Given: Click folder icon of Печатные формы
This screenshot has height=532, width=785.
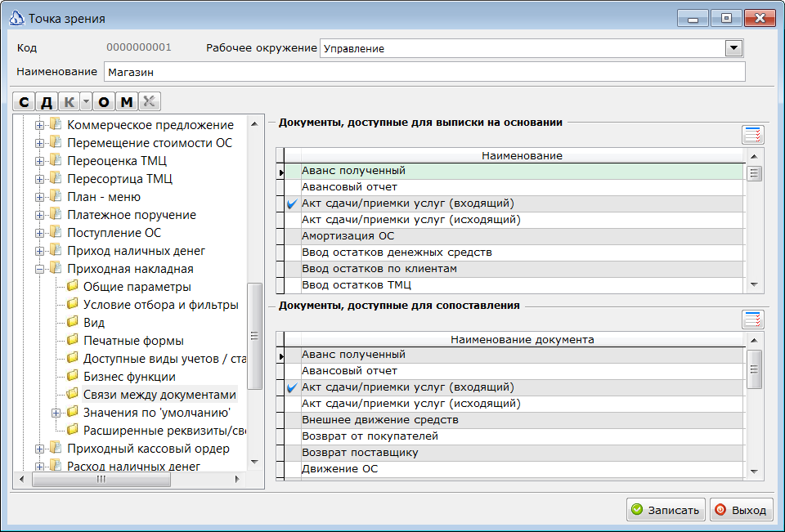Looking at the screenshot, I should pos(73,340).
